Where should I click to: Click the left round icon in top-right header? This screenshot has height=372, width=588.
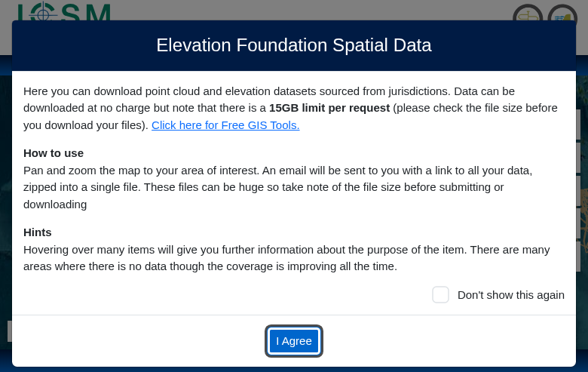tap(527, 15)
